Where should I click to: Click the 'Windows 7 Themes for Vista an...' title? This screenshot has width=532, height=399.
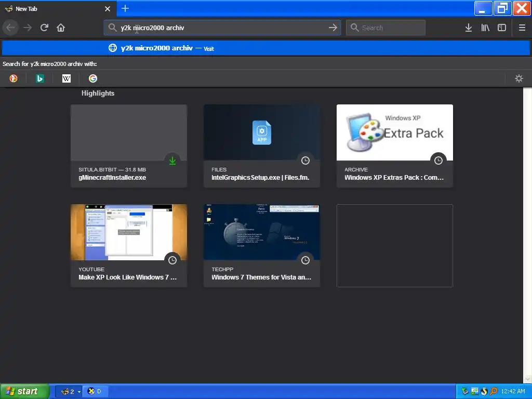click(x=261, y=277)
